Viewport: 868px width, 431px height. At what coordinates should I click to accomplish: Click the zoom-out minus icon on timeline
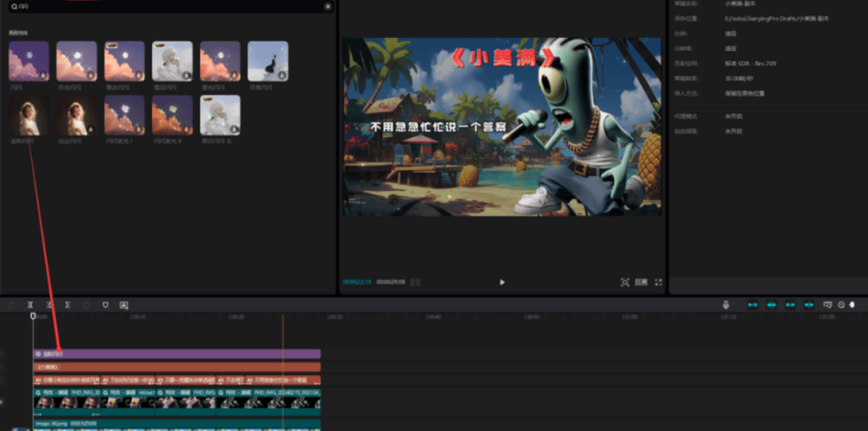point(841,304)
